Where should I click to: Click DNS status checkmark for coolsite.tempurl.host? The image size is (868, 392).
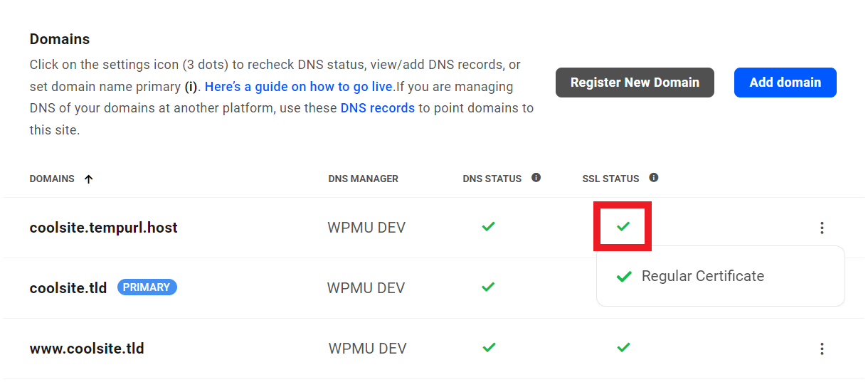pyautogui.click(x=488, y=226)
